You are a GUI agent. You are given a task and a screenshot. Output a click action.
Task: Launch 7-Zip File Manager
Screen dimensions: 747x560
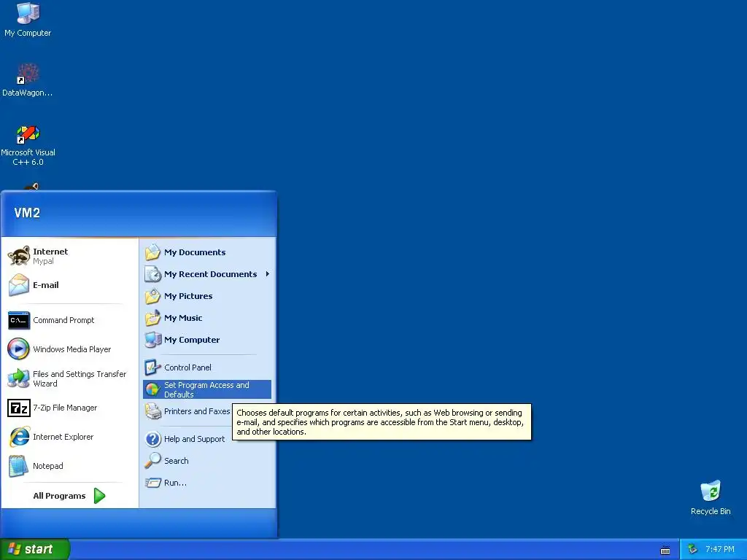tap(70, 408)
